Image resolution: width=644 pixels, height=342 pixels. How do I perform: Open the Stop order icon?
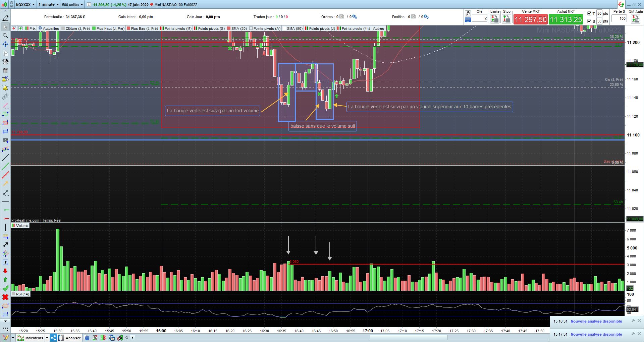(x=506, y=19)
